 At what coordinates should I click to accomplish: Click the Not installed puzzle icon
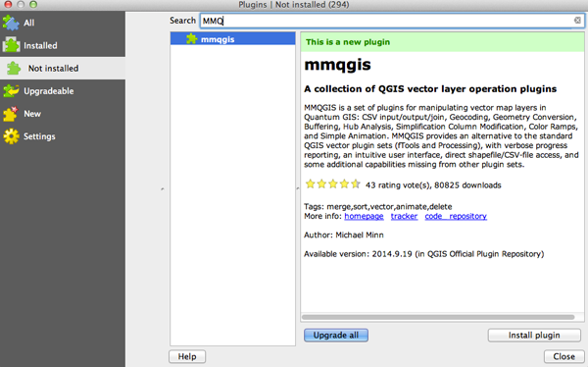14,68
